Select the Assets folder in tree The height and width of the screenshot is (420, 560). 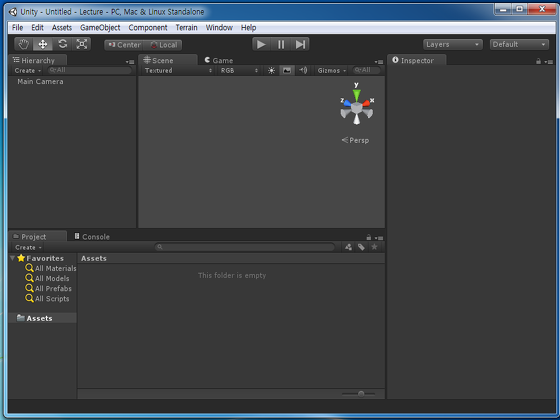tap(42, 318)
